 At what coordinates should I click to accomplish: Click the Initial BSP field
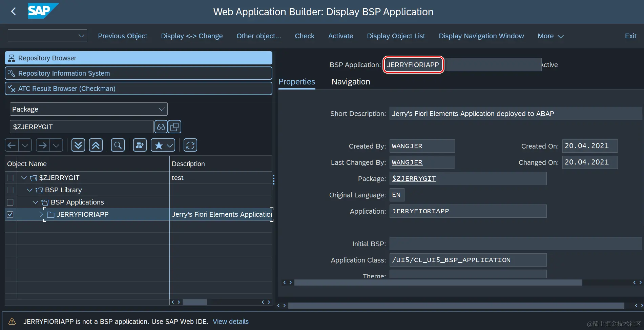pos(516,244)
